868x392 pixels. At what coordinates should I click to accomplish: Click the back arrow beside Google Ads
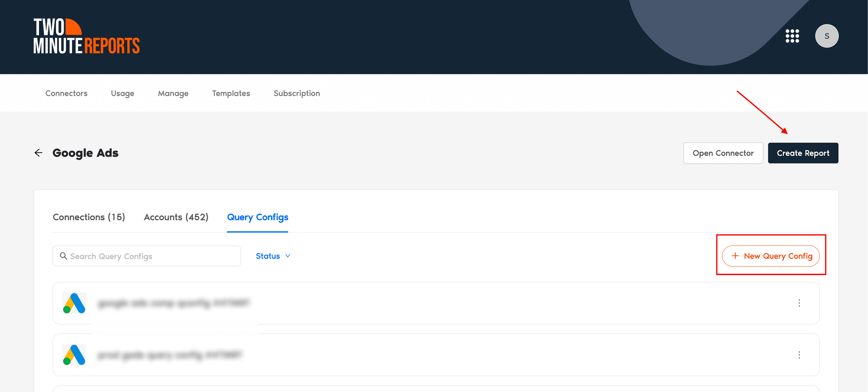[38, 153]
